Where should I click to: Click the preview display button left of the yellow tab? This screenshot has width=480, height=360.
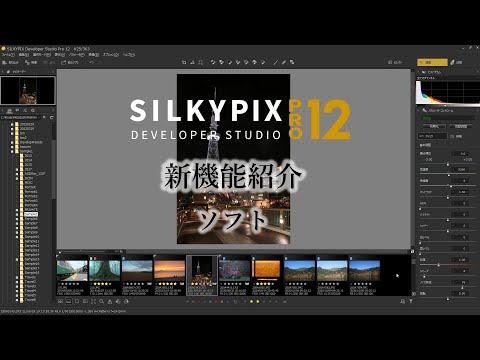[x=395, y=62]
